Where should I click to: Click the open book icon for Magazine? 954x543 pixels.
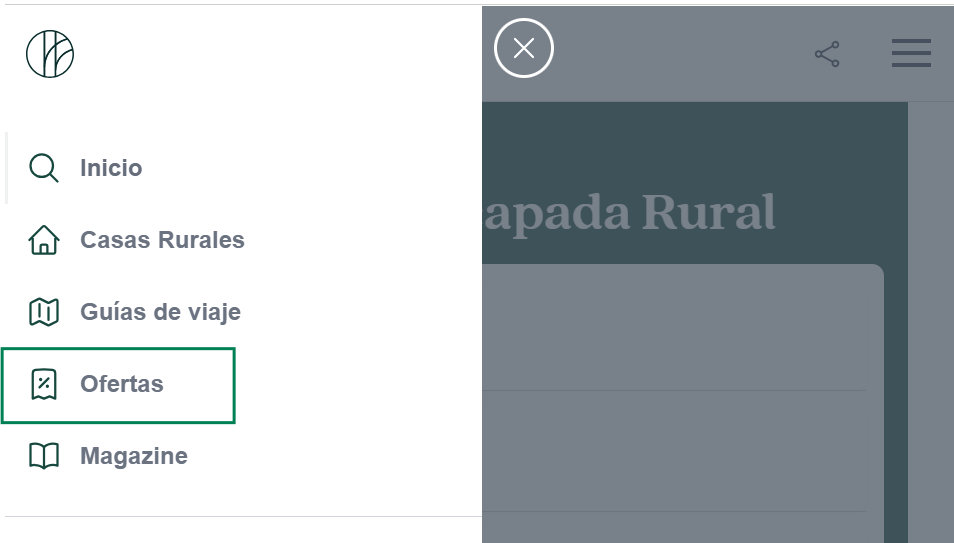44,456
